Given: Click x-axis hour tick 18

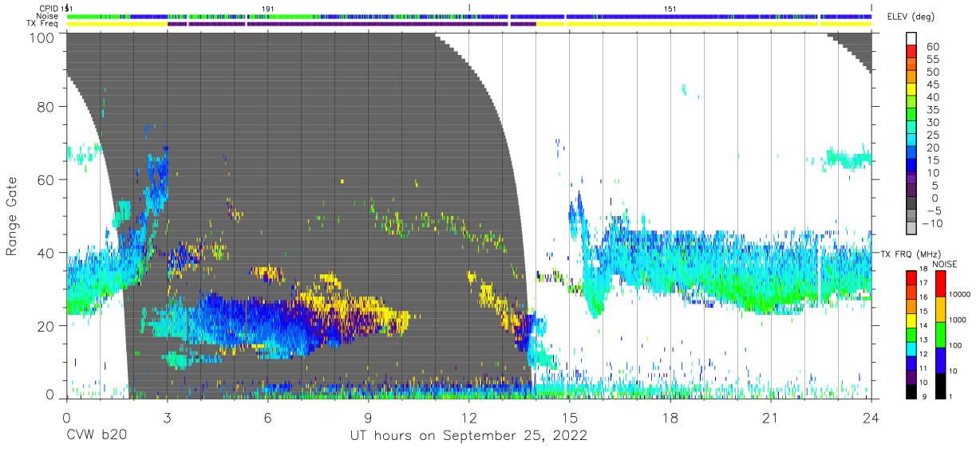Looking at the screenshot, I should tap(670, 418).
